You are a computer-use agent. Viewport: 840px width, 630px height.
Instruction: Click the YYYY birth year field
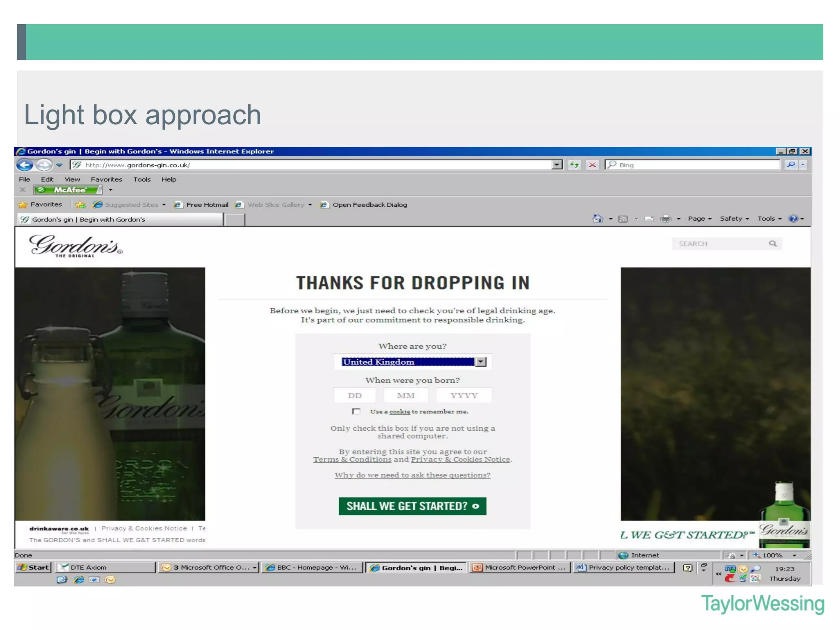coord(463,395)
